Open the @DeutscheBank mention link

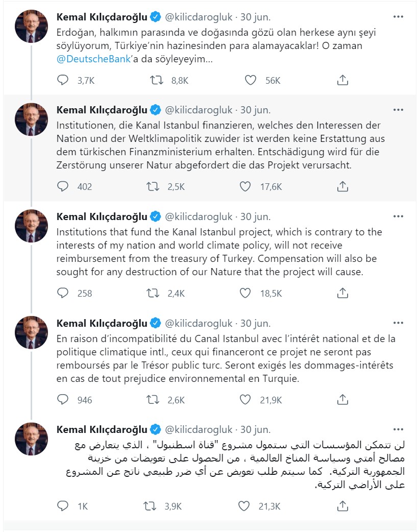93,59
